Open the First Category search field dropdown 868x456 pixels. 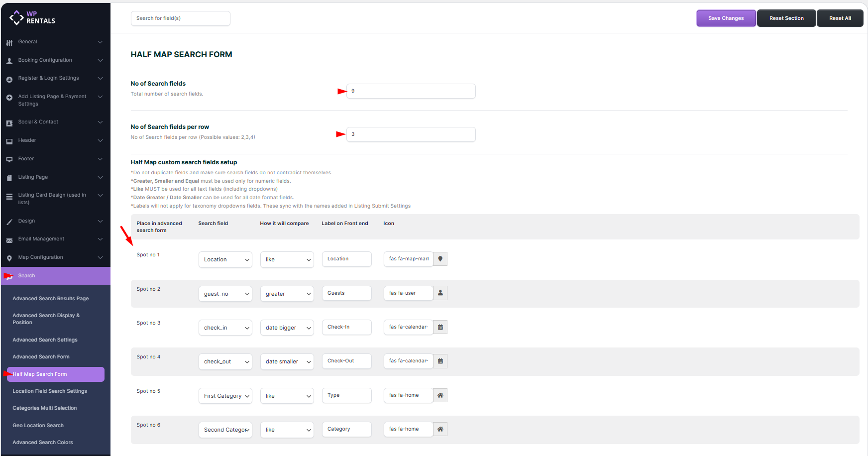pos(225,396)
